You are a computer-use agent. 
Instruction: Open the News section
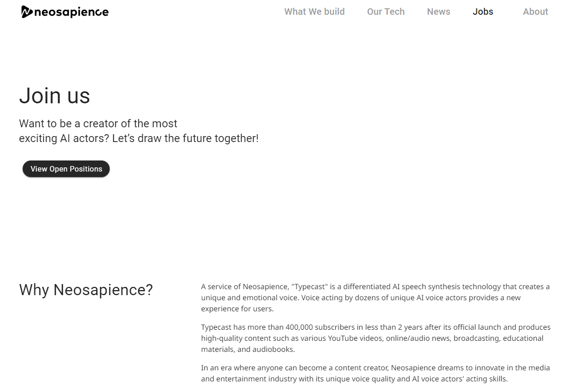[439, 12]
